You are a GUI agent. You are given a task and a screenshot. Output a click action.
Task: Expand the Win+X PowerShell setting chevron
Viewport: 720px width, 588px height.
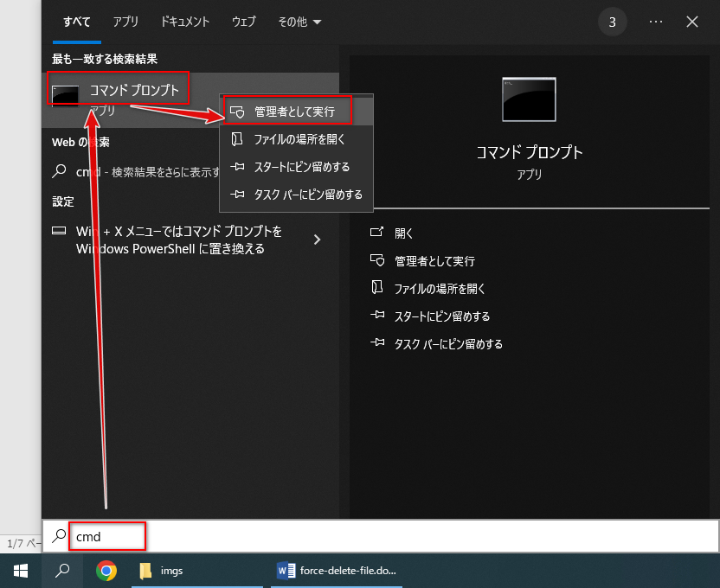click(x=317, y=240)
